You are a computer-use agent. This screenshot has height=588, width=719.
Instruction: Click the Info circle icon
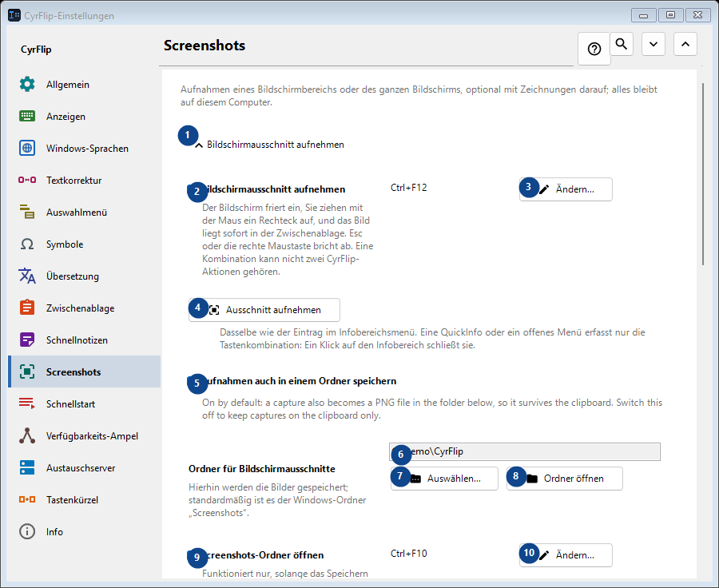click(x=27, y=531)
